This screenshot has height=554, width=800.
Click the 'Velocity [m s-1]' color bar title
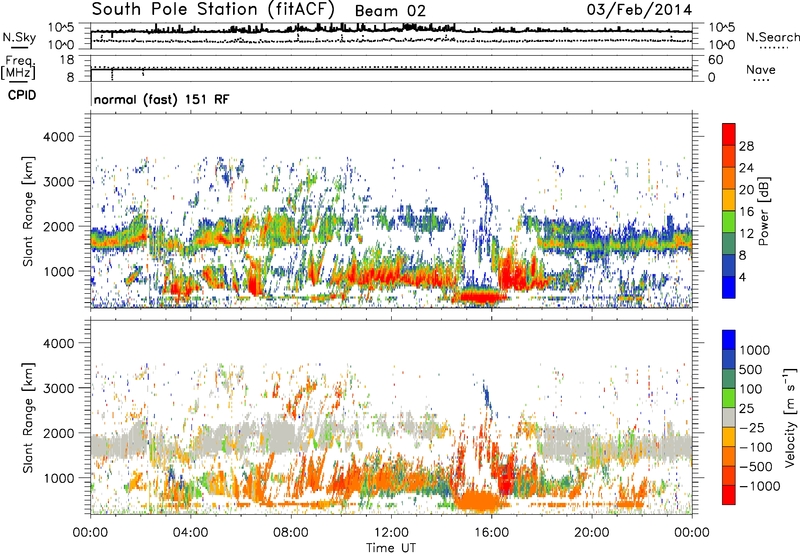[790, 417]
